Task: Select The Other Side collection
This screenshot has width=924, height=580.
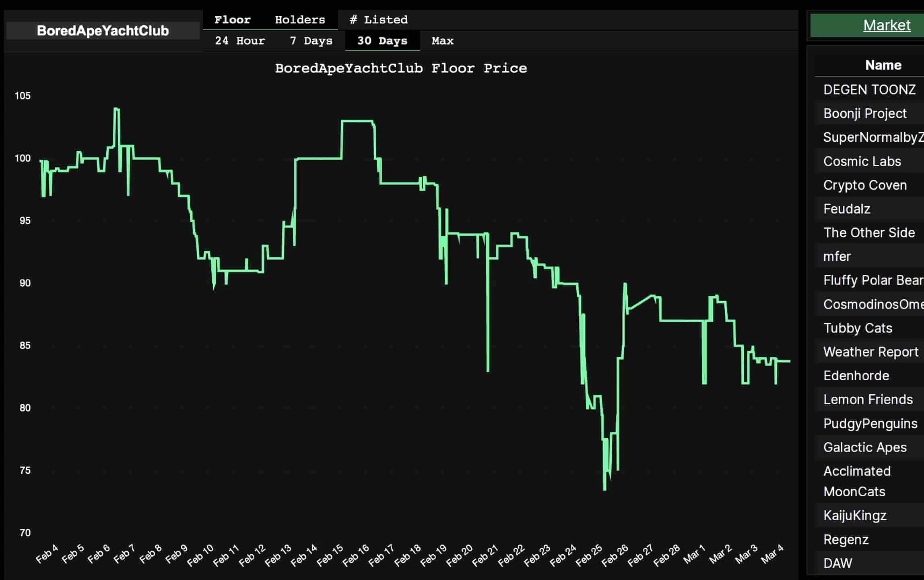Action: 868,232
